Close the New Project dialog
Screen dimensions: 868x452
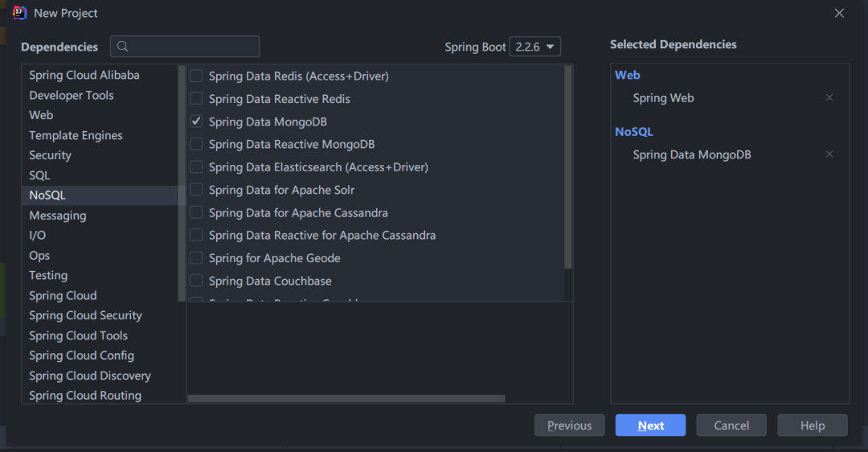click(839, 13)
